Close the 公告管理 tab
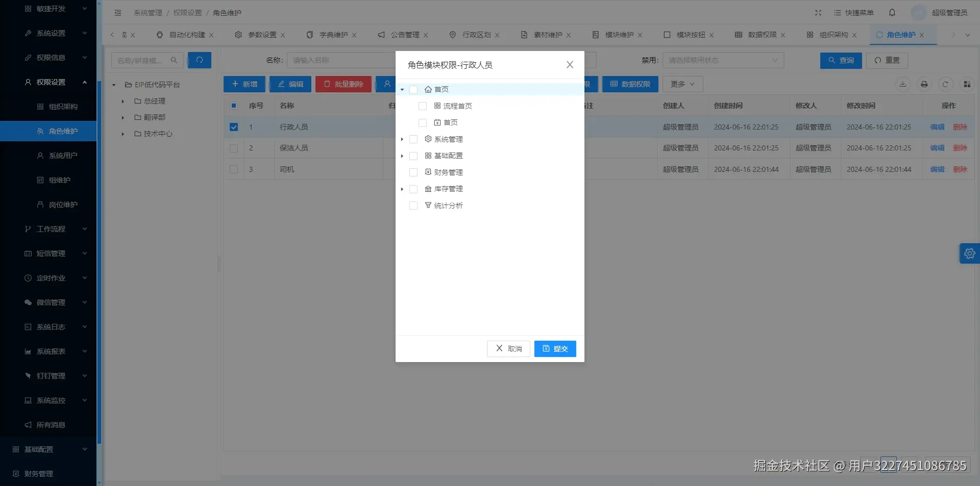 (x=426, y=35)
